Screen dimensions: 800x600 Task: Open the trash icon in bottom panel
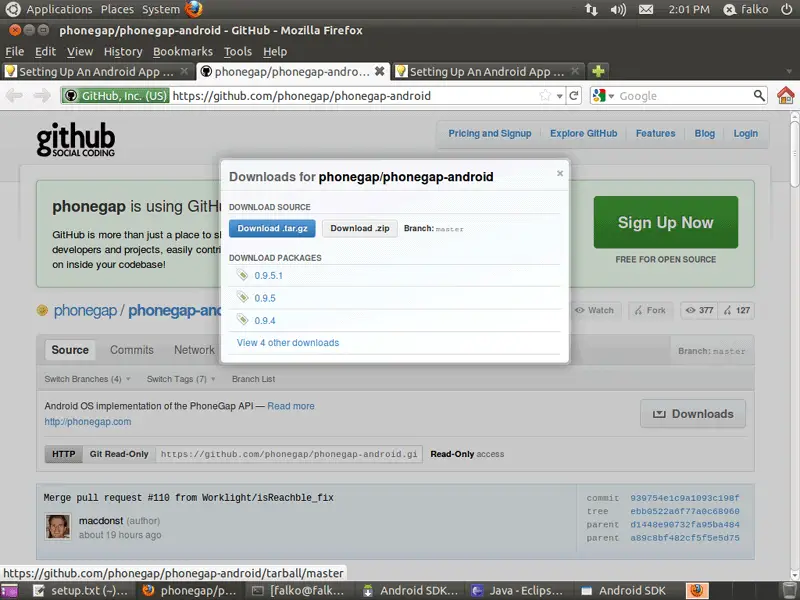(789, 590)
